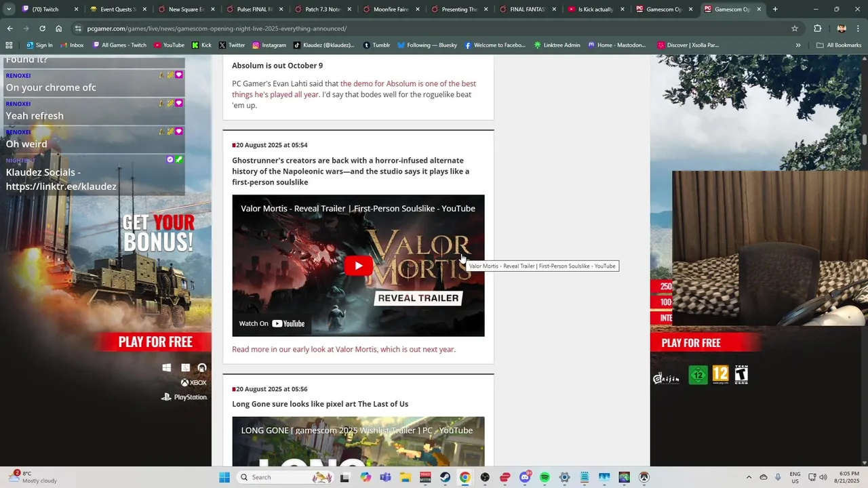Open the browser home page
The height and width of the screenshot is (488, 868).
coord(58,28)
